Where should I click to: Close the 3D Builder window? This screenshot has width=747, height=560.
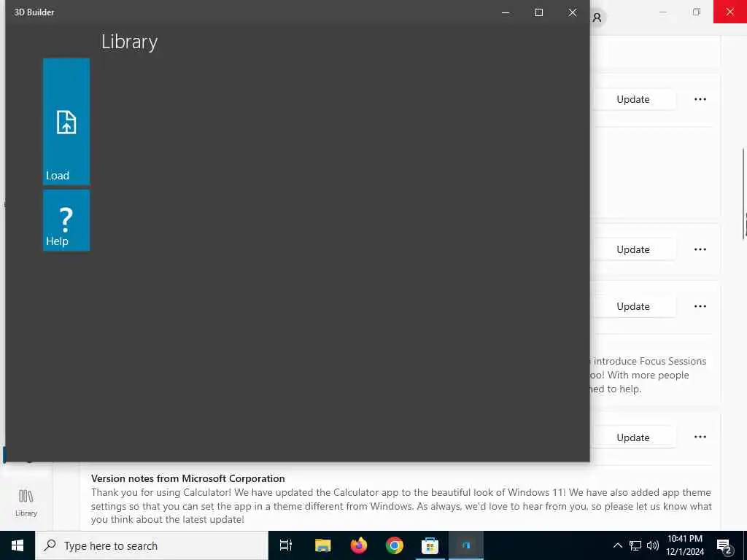coord(572,12)
